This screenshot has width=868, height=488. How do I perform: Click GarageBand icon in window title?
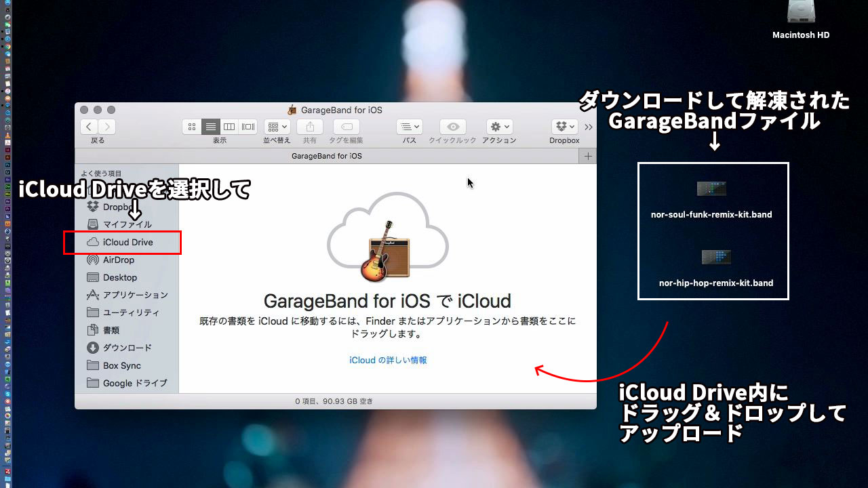click(x=292, y=110)
